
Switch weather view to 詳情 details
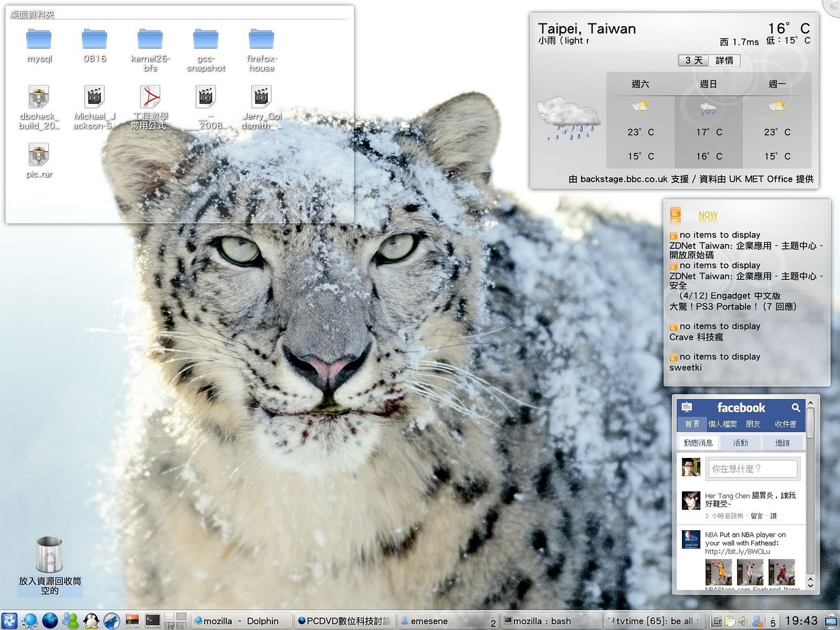[724, 61]
